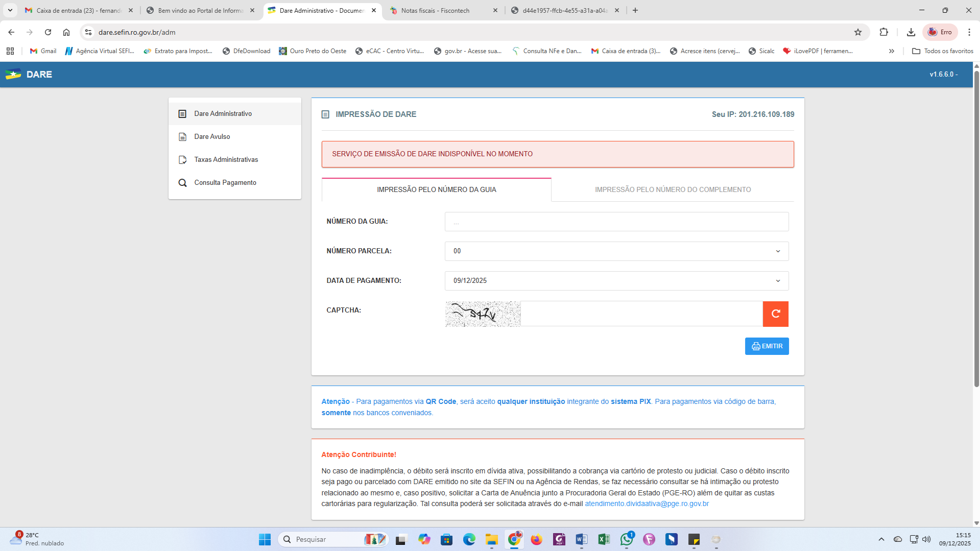
Task: Open WhatsApp from the taskbar
Action: pos(627,539)
